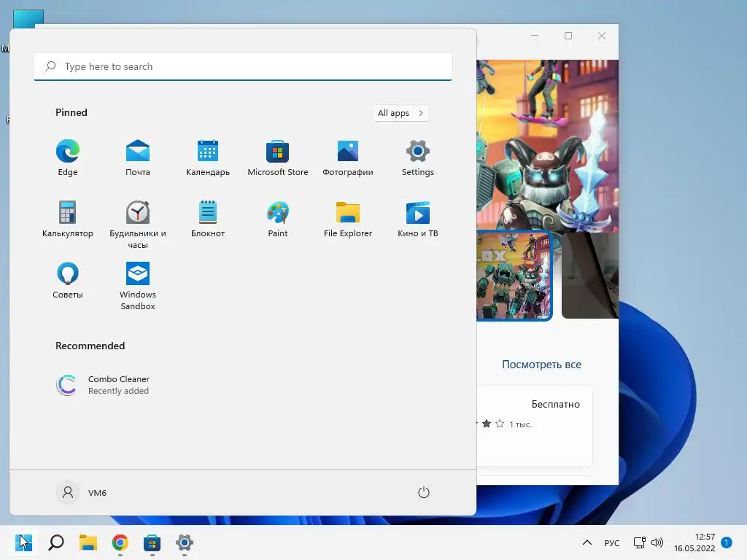Open File Explorer pinned app
Viewport: 747px width, 560px height.
point(348,219)
